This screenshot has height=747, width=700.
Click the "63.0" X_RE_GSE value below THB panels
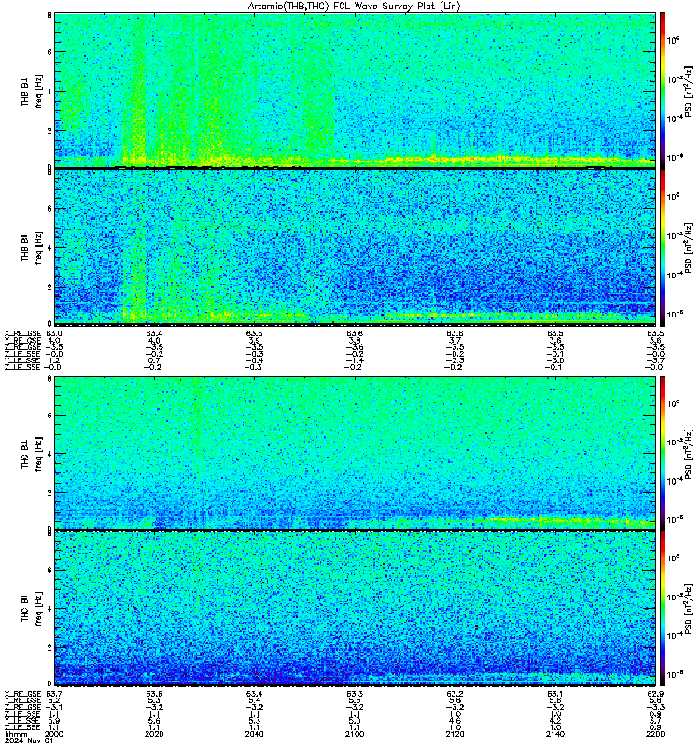(x=54, y=333)
